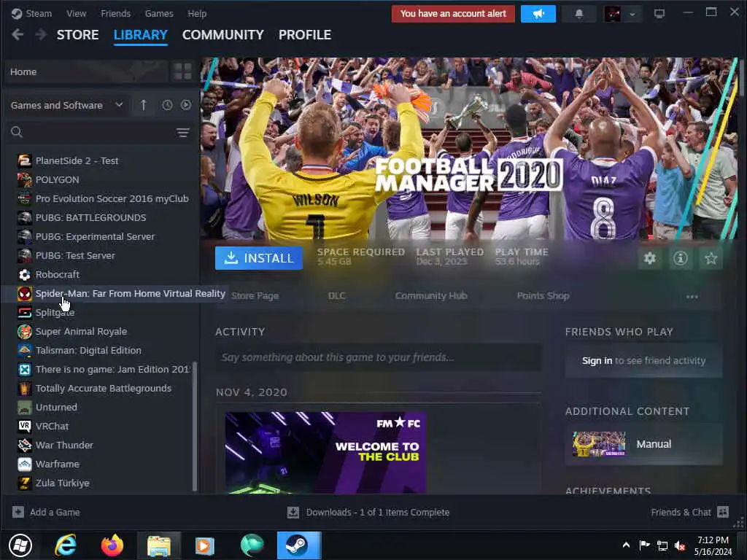
Task: Click There is no game icon
Action: click(x=24, y=370)
